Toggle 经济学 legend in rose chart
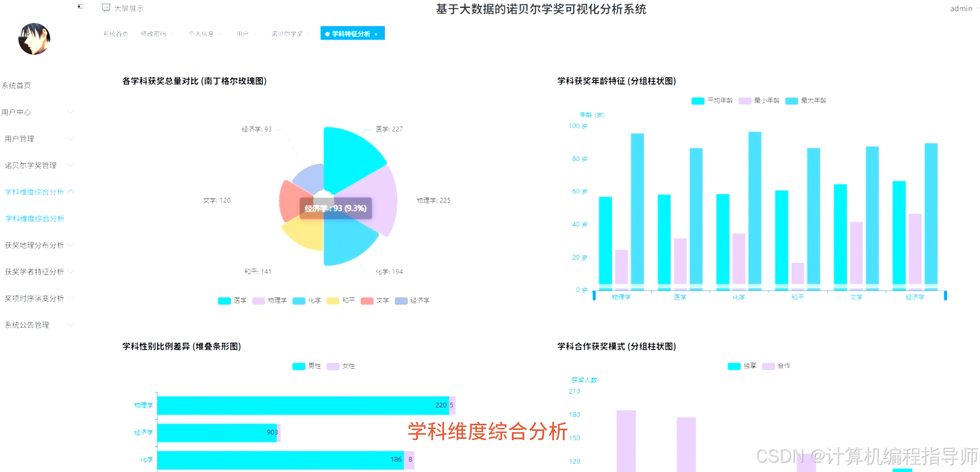Screen dimensions: 980x472 (412, 301)
